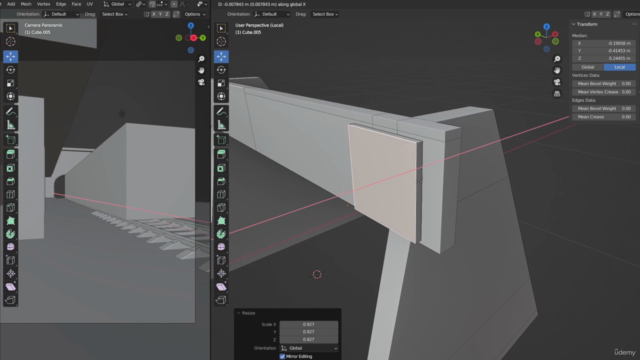Toggle X mirror in left viewport header
The height and width of the screenshot is (360, 640).
154,14
